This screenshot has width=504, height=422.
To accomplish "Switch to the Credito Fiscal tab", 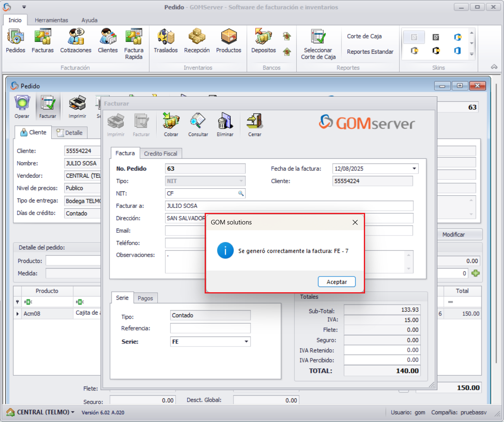I will point(160,153).
